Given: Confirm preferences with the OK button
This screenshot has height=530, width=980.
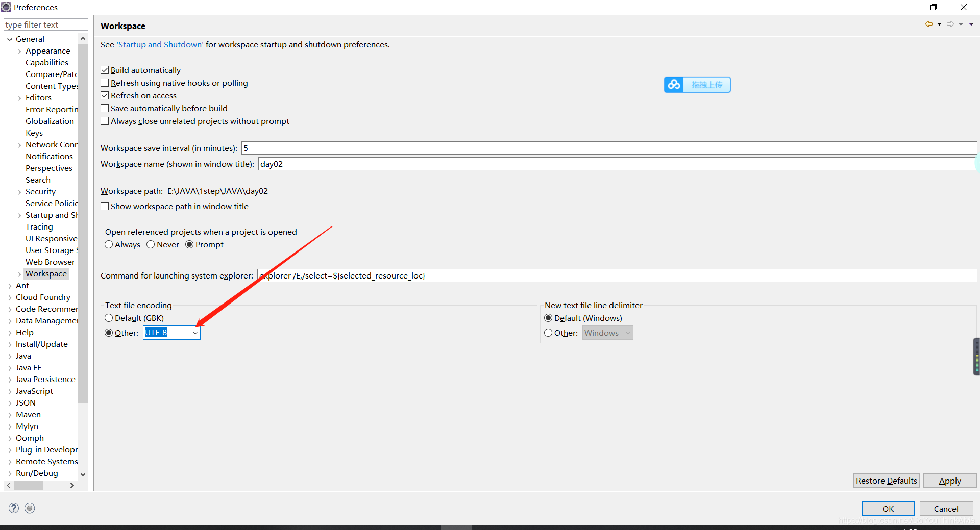Looking at the screenshot, I should 888,509.
